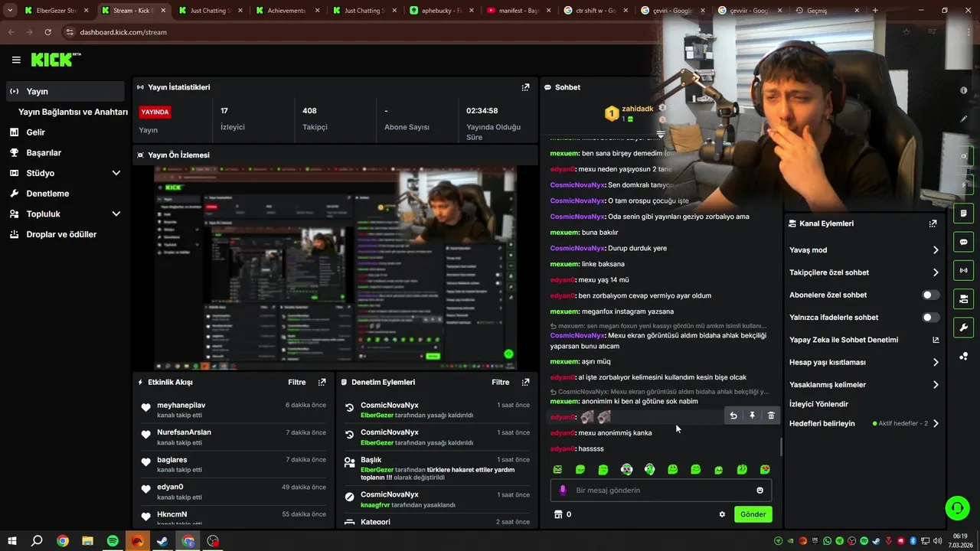Go to Gelir in the sidebar
Image resolution: width=980 pixels, height=551 pixels.
coord(64,132)
